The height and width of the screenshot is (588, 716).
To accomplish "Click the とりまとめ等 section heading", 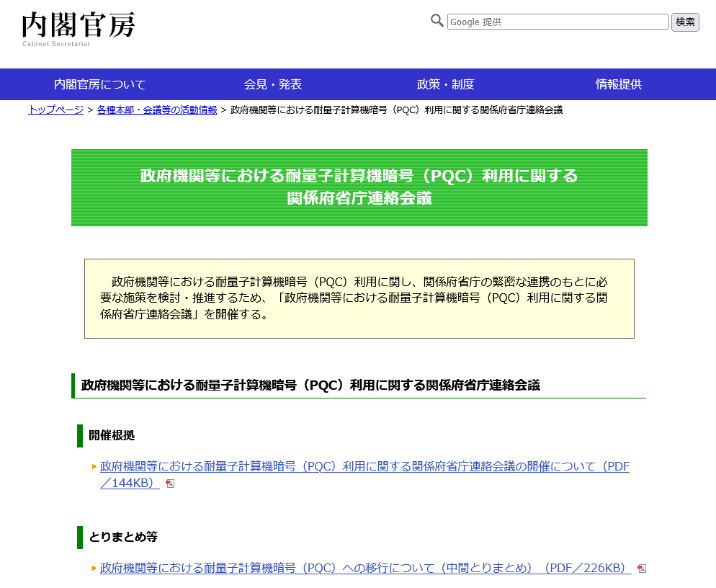I will click(x=123, y=537).
